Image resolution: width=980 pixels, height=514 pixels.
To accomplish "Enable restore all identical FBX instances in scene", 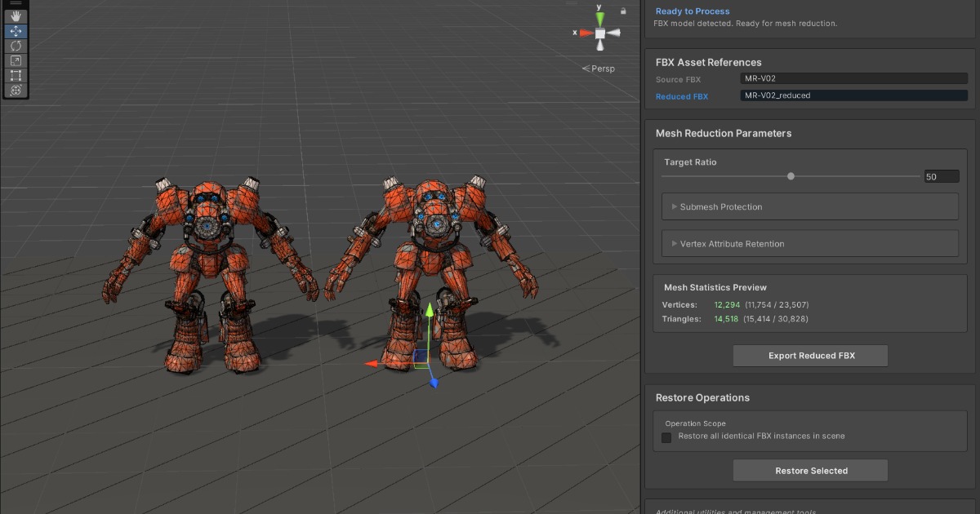I will (x=666, y=437).
